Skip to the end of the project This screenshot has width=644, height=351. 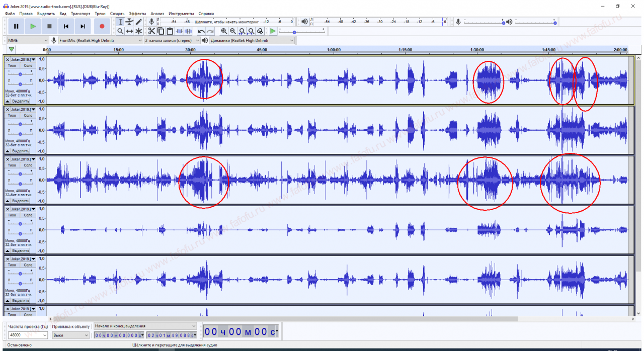tap(83, 26)
